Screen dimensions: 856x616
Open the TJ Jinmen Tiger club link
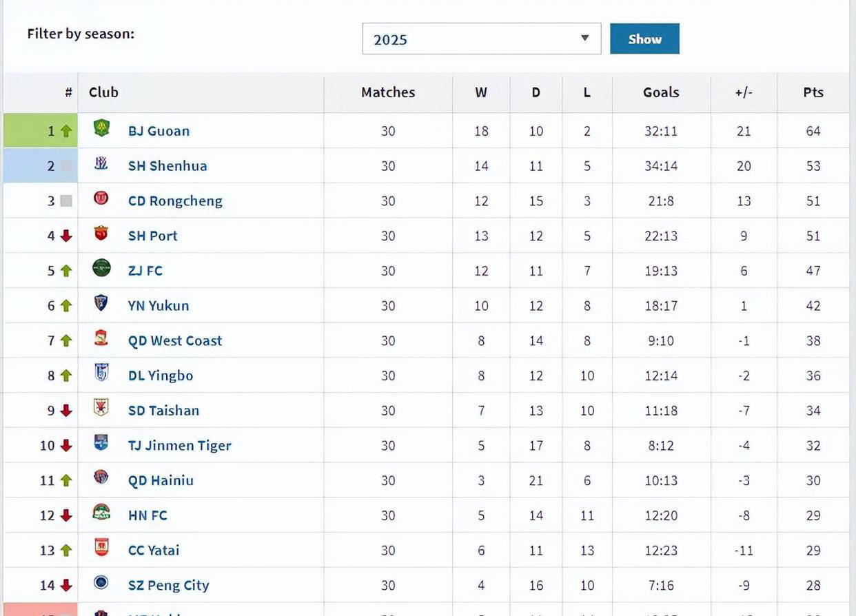tap(180, 446)
